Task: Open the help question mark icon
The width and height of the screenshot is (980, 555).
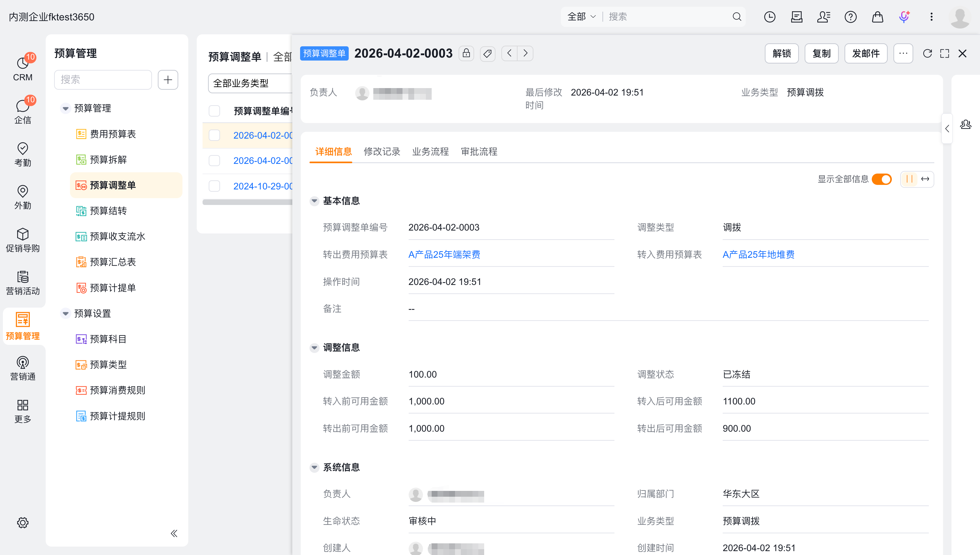Action: coord(850,17)
